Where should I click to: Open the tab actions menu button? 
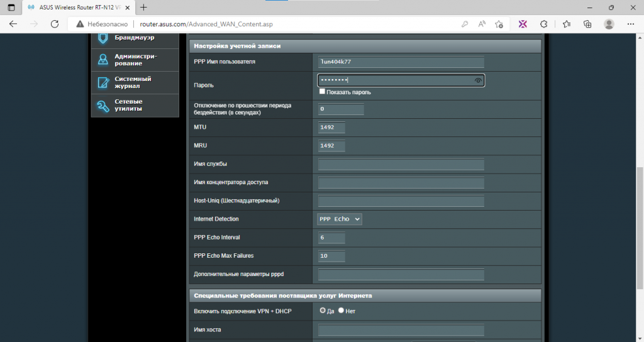point(11,8)
